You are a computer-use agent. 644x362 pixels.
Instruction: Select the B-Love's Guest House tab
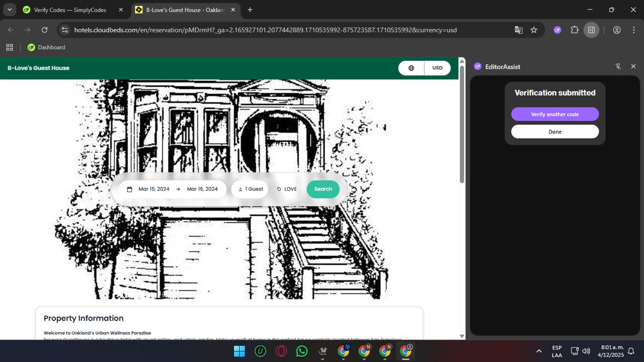tap(185, 10)
